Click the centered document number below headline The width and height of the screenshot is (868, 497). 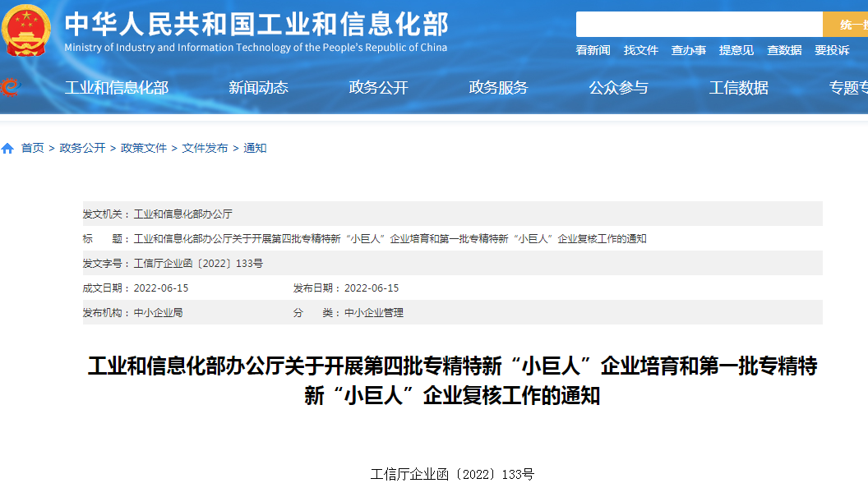pyautogui.click(x=452, y=474)
